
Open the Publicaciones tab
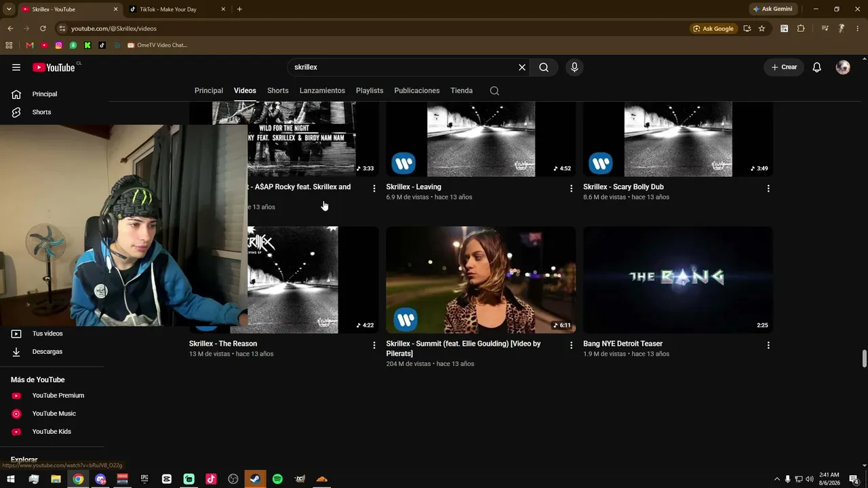417,91
